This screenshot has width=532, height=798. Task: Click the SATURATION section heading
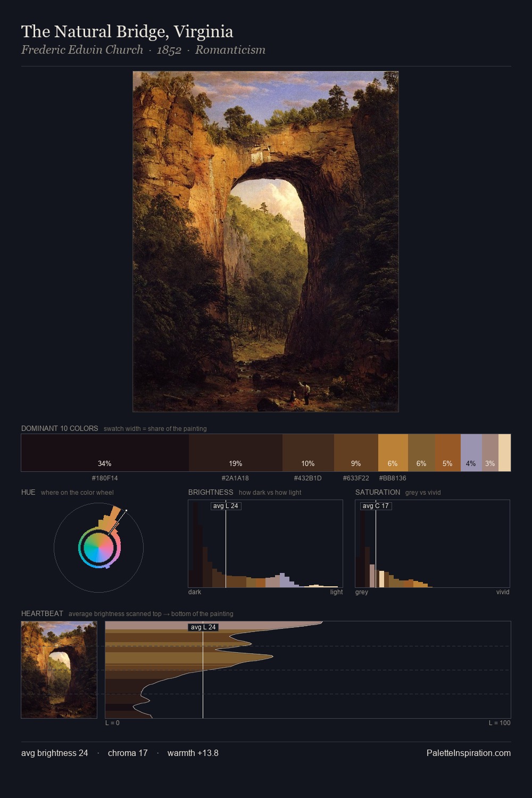tap(378, 492)
